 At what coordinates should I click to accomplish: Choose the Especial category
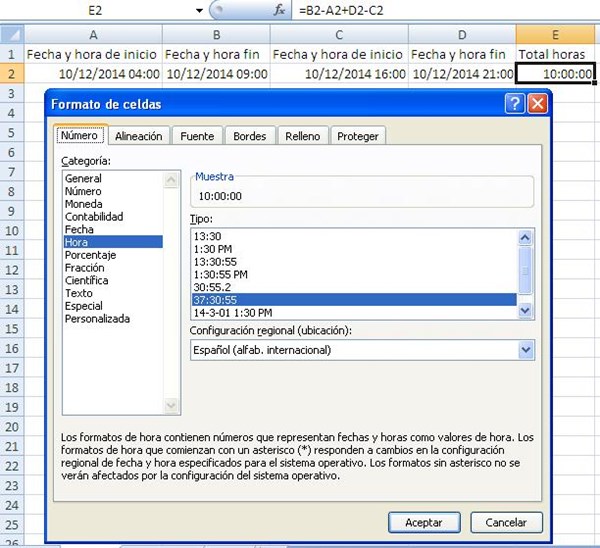coord(113,306)
